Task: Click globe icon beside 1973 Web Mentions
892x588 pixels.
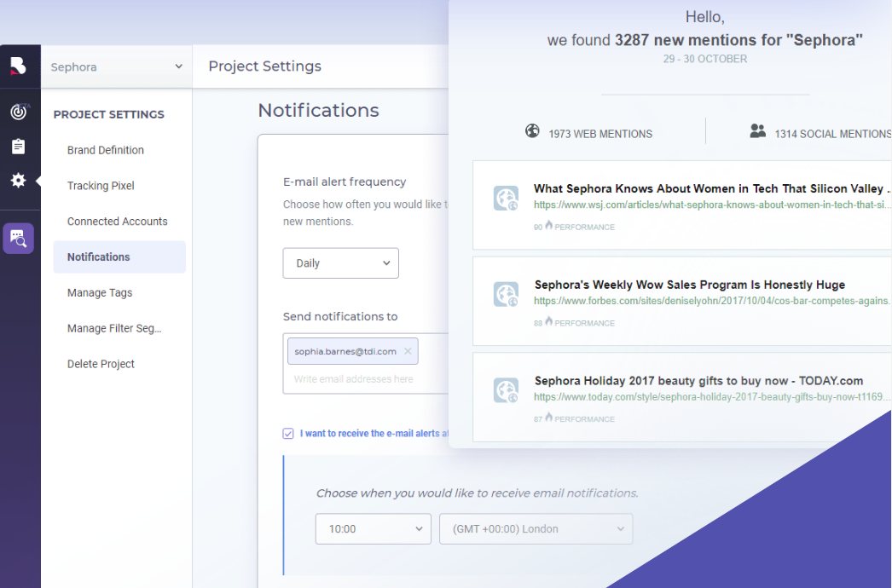Action: pyautogui.click(x=532, y=131)
